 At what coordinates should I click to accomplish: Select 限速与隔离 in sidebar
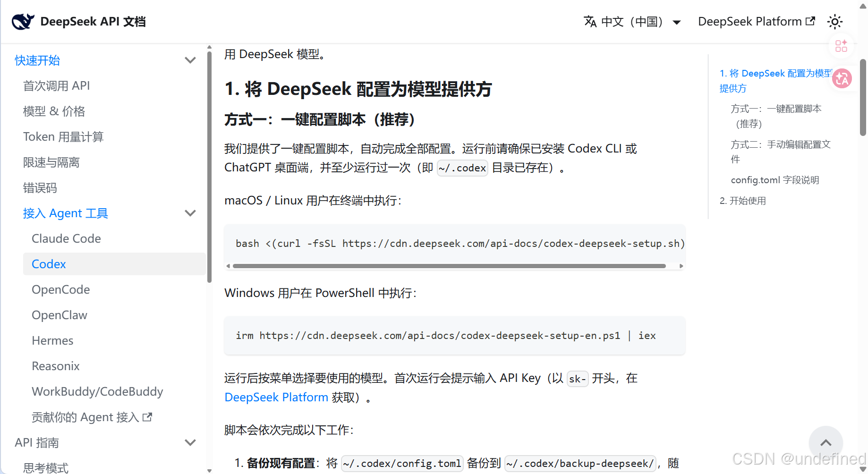coord(51,162)
